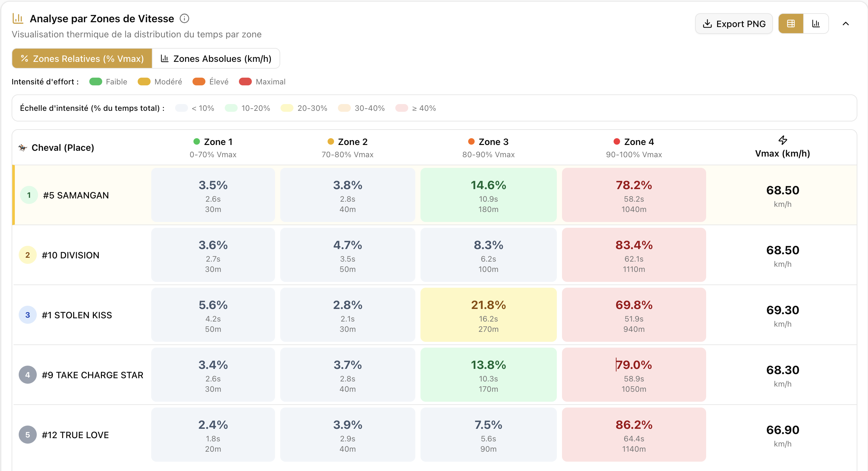Click the title Analyse par Zones de Vitesse
The image size is (868, 471).
click(102, 18)
